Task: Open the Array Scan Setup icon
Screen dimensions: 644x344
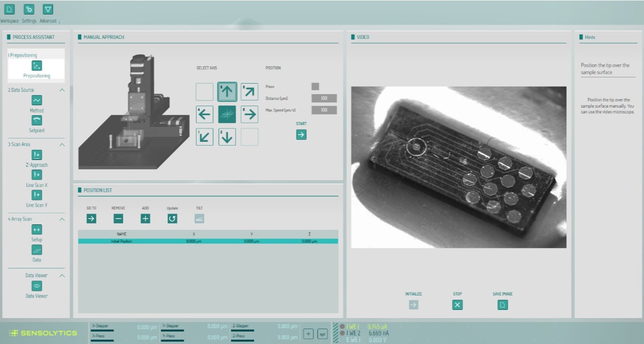Action: 36,230
